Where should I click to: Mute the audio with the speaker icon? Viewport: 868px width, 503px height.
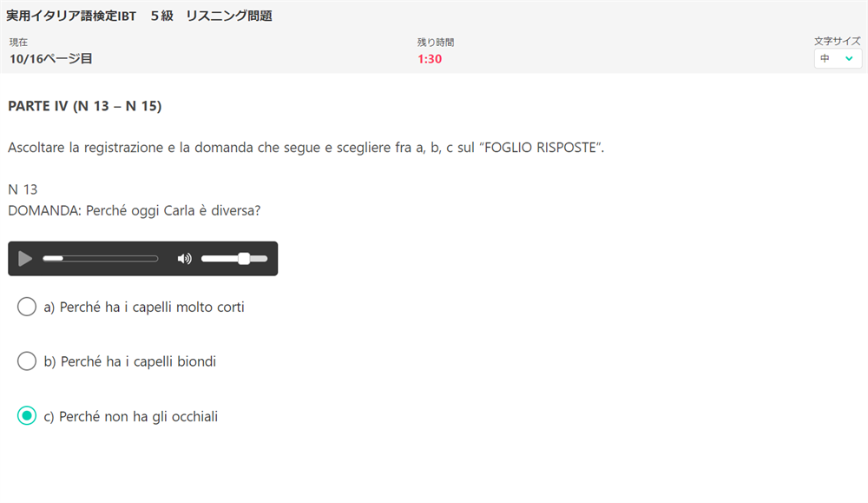point(184,259)
